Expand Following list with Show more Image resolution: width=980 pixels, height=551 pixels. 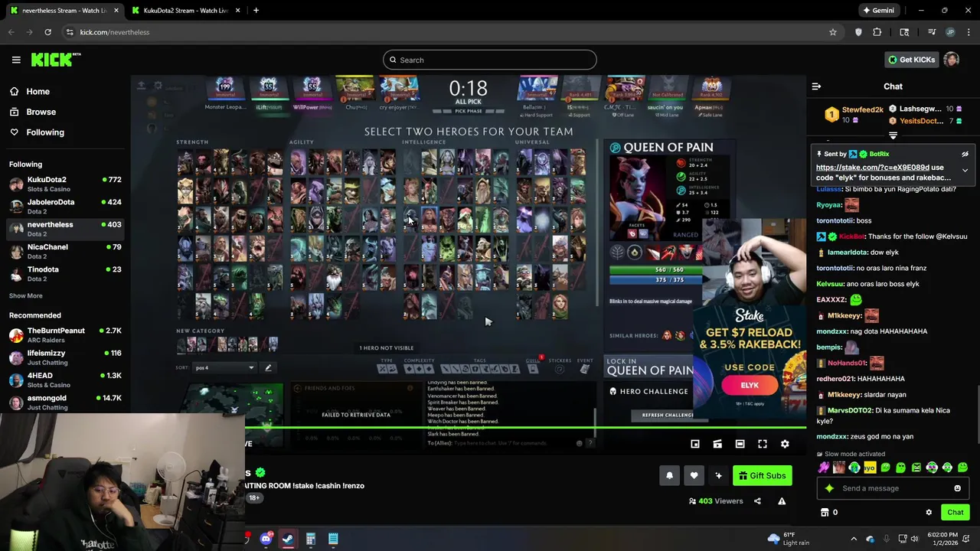click(26, 296)
